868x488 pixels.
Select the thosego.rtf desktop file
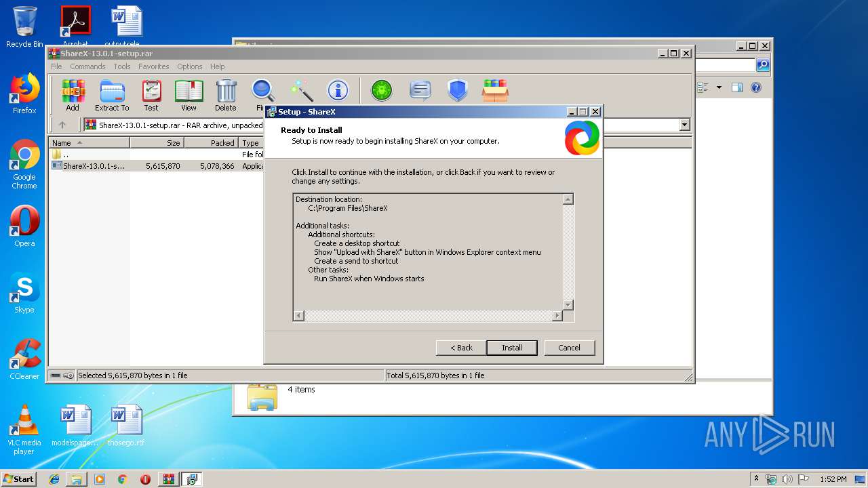(126, 426)
